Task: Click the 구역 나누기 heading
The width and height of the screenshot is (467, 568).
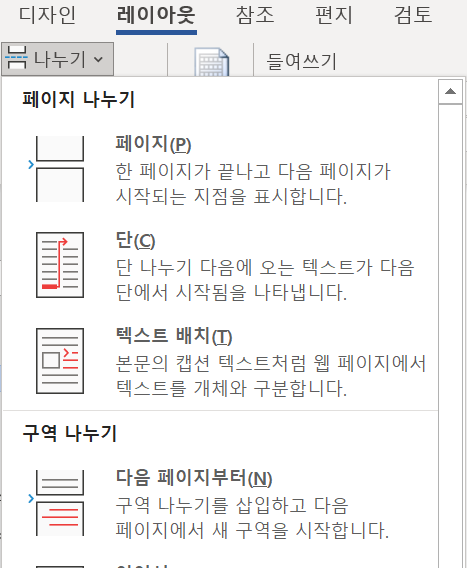Action: (x=70, y=433)
